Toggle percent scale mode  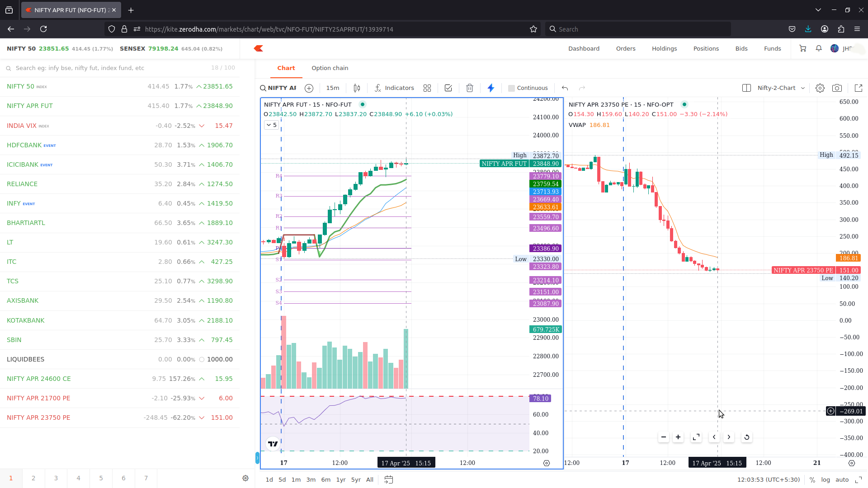[x=812, y=480]
